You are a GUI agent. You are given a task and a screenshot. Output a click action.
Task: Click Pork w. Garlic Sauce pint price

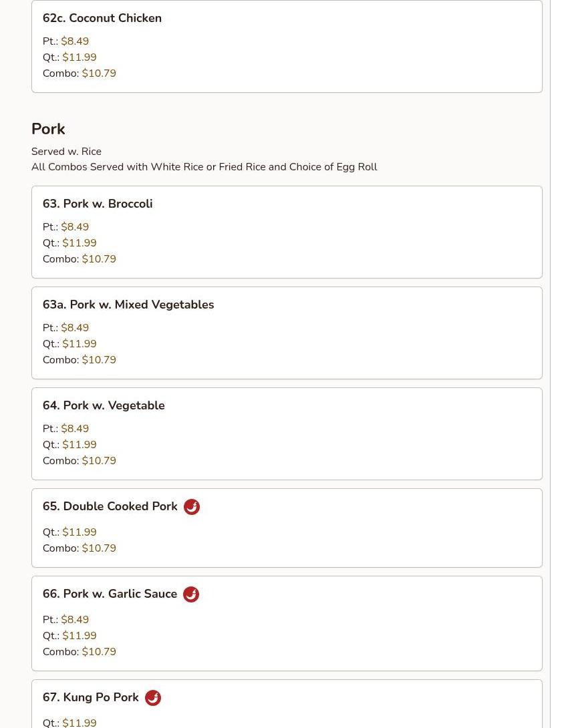(75, 620)
